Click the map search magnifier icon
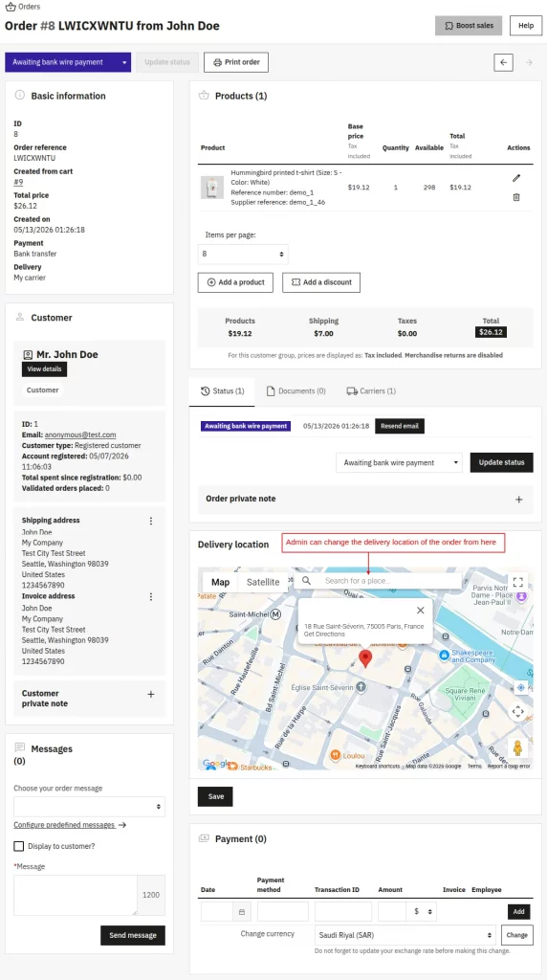The width and height of the screenshot is (547, 980). [307, 581]
